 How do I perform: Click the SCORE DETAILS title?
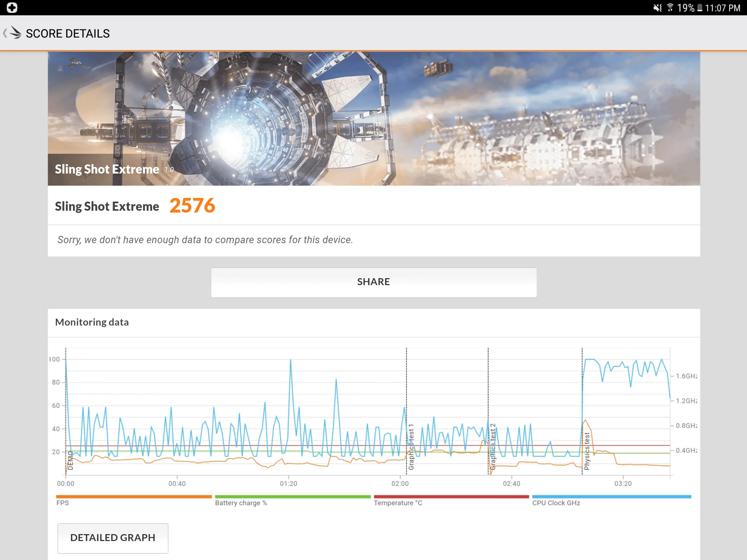68,34
